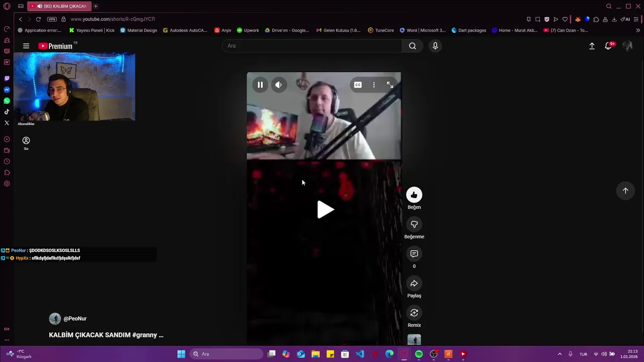The width and height of the screenshot is (644, 362).
Task: Reload the current page
Action: 38,19
